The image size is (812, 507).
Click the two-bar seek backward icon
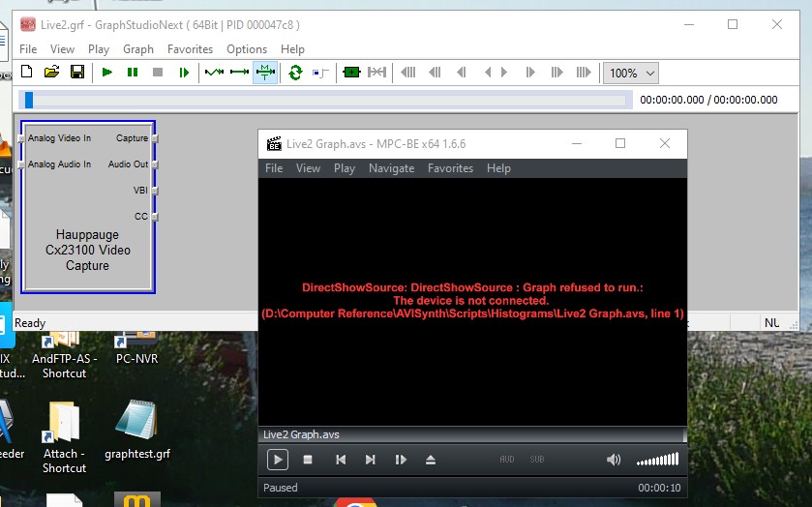pos(461,72)
